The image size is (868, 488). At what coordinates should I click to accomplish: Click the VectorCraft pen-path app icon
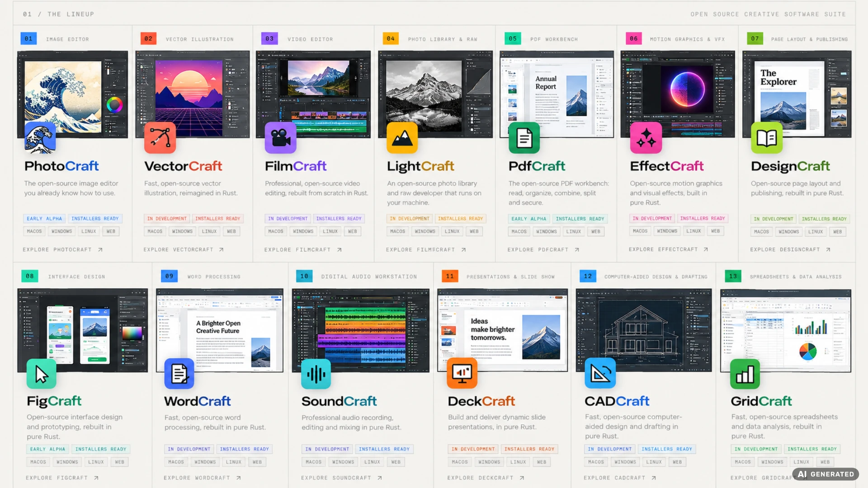tap(160, 138)
